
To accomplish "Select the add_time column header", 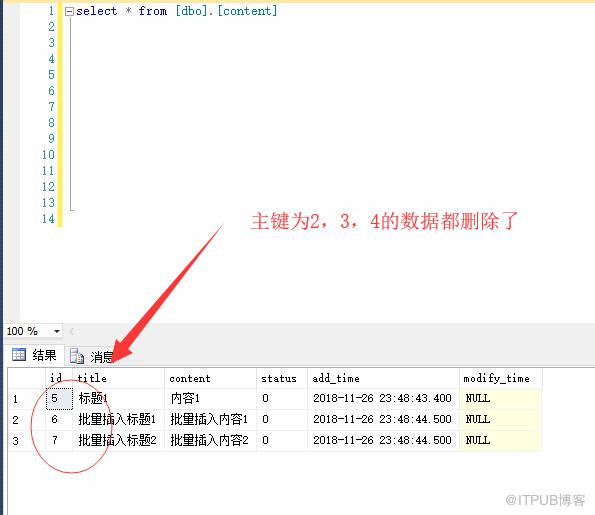I will coord(383,378).
